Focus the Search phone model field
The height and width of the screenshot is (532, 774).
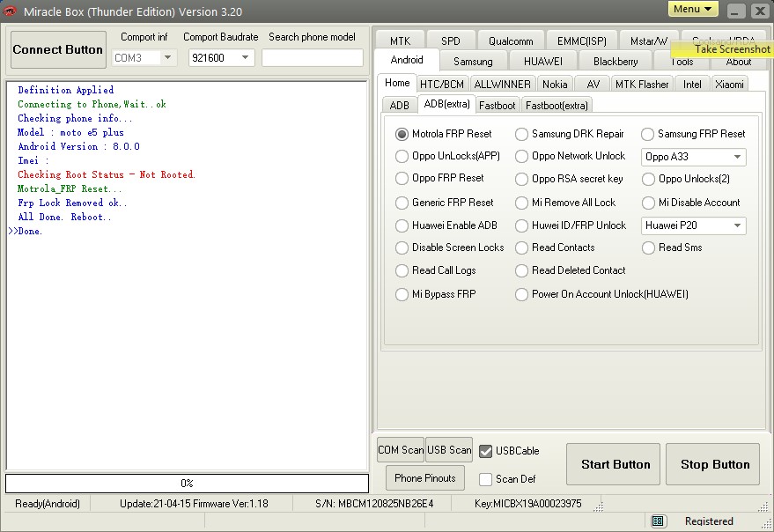click(x=312, y=58)
